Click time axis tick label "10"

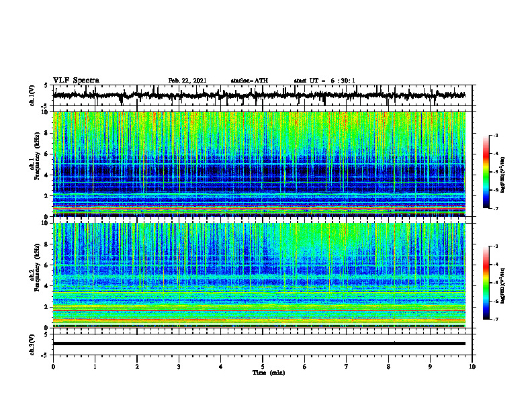[x=472, y=367]
